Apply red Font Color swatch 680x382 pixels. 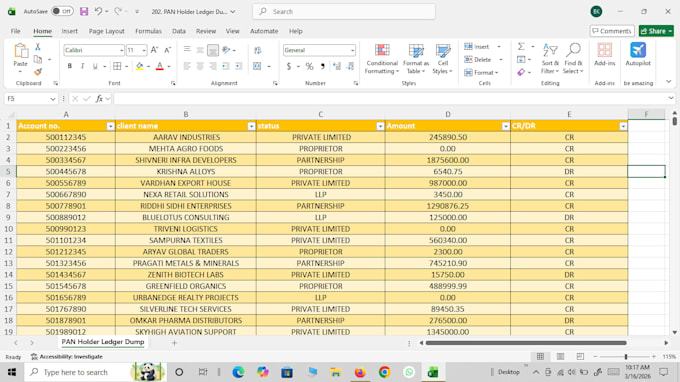tap(160, 66)
